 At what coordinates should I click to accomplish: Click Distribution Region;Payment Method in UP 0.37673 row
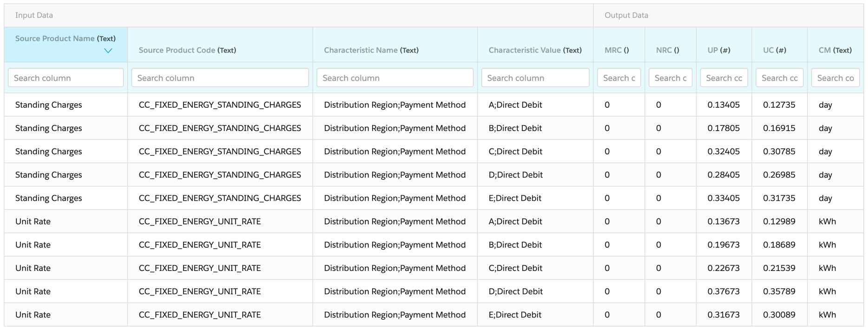point(395,291)
